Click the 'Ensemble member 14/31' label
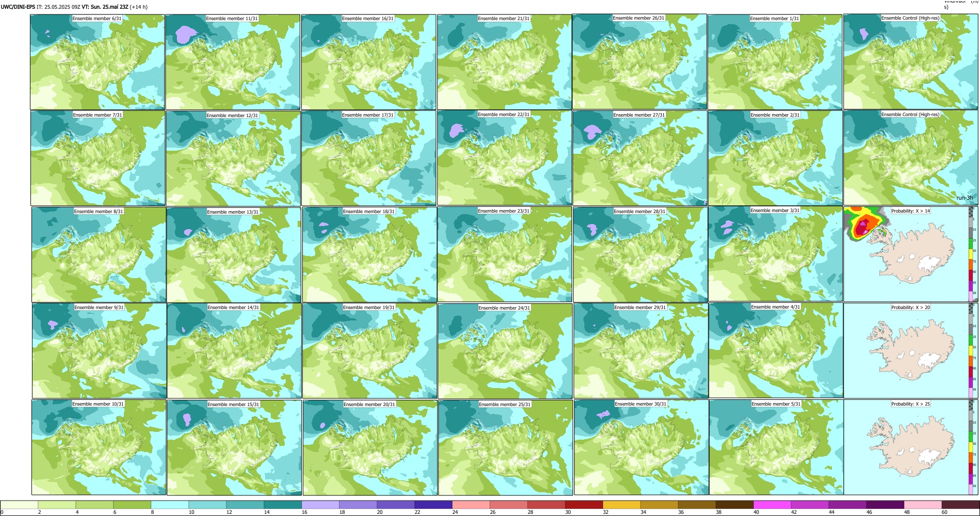980x516 pixels. [234, 308]
